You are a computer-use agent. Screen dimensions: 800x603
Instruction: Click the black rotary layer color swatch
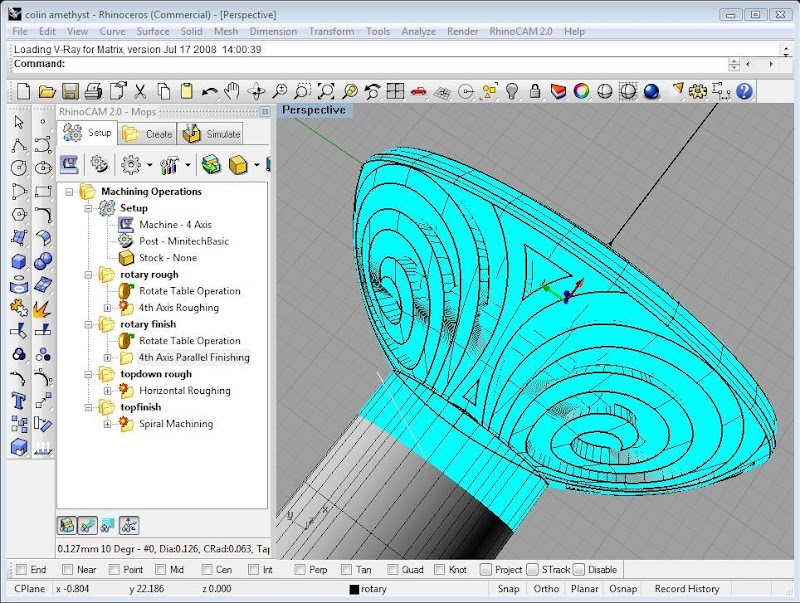click(354, 589)
